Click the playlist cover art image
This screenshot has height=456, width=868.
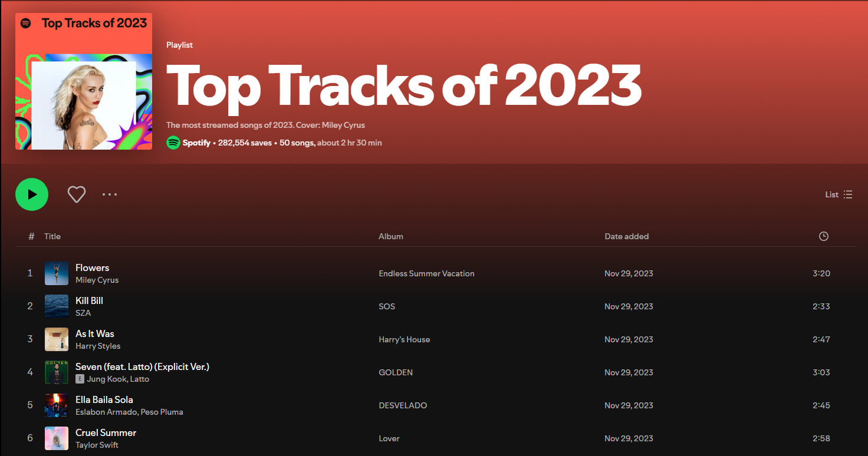click(84, 81)
